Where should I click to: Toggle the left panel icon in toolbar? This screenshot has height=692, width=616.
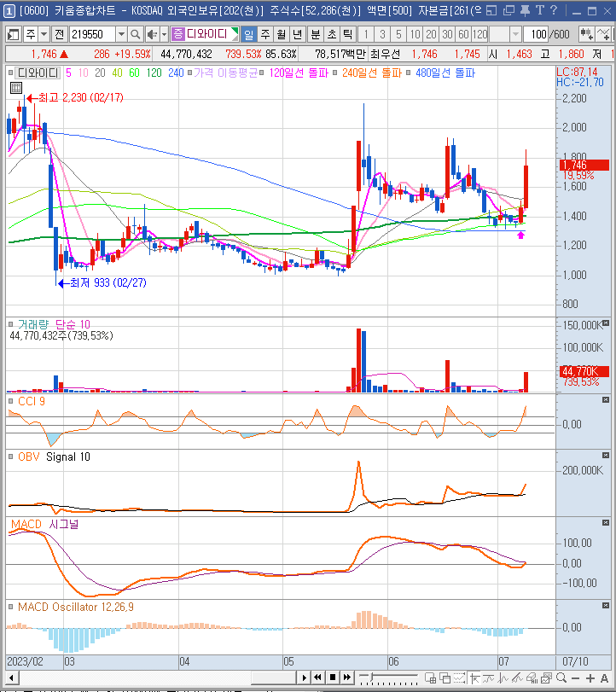point(15,34)
